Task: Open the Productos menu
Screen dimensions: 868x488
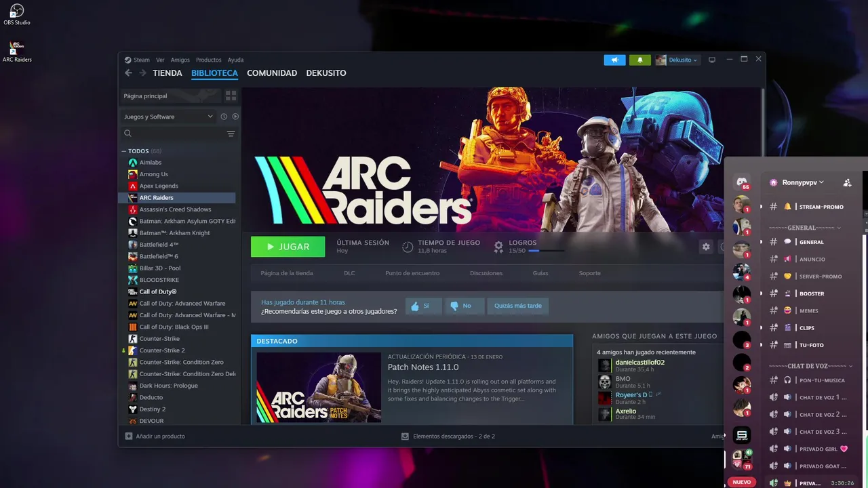Action: pos(209,60)
